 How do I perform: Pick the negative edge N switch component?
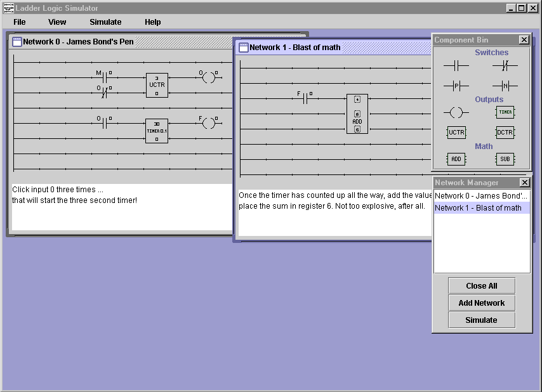click(505, 86)
